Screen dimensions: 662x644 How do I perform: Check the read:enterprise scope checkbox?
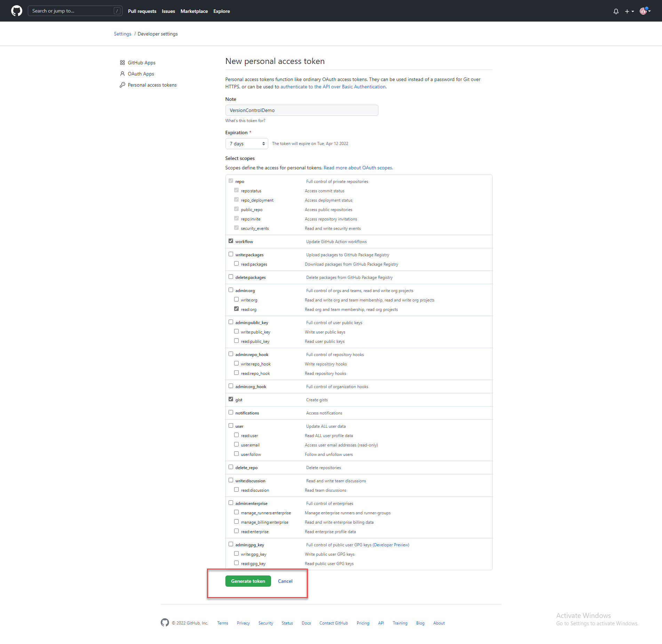tap(236, 531)
